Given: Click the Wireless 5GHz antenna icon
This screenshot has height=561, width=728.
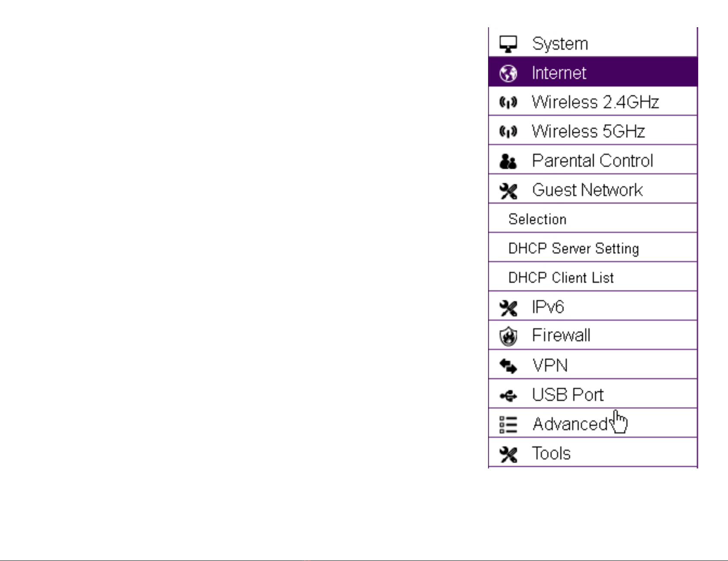Looking at the screenshot, I should point(508,131).
